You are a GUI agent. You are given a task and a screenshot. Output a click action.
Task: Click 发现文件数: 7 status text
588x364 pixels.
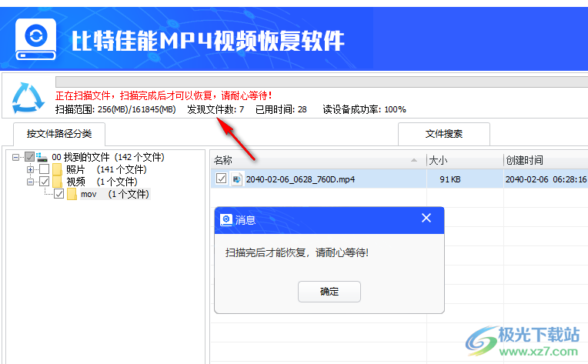pyautogui.click(x=215, y=110)
